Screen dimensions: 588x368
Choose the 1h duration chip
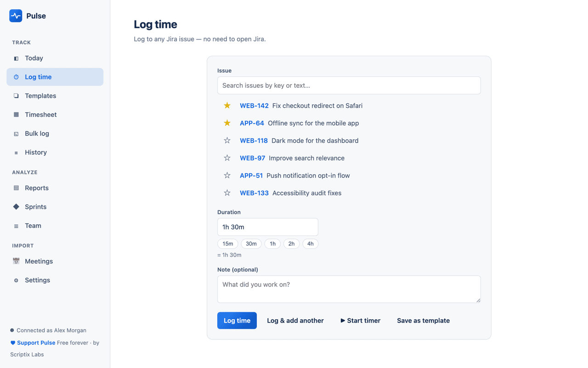click(273, 244)
